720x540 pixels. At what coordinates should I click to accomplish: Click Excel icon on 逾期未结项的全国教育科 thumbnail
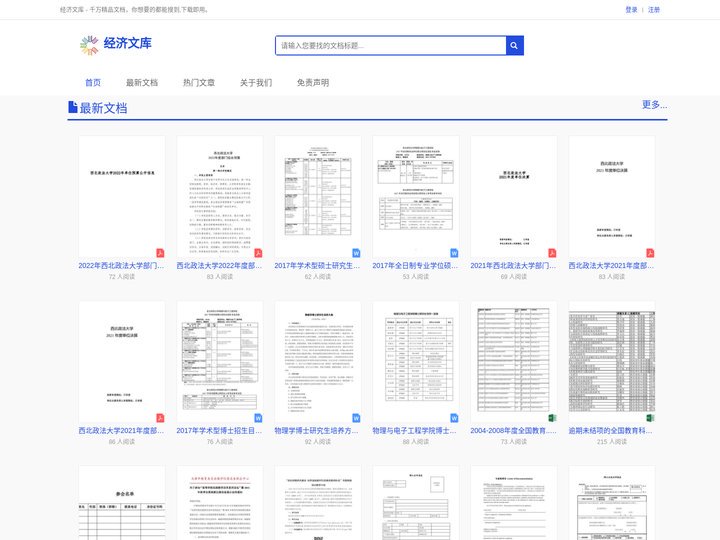click(x=650, y=418)
